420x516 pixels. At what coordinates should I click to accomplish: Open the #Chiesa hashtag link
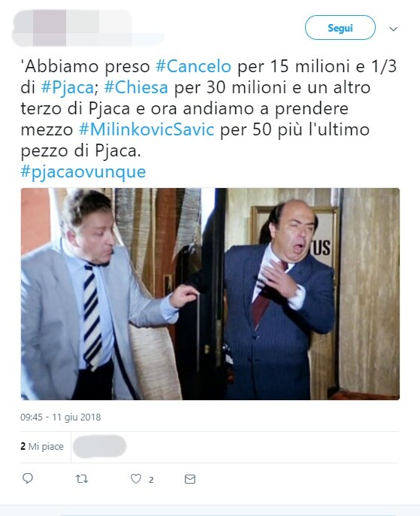(136, 87)
